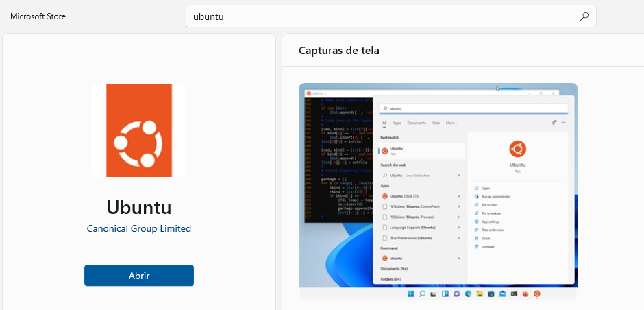The width and height of the screenshot is (644, 310).
Task: Click the Edge icon in the screenshot taskbar
Action: (x=469, y=294)
